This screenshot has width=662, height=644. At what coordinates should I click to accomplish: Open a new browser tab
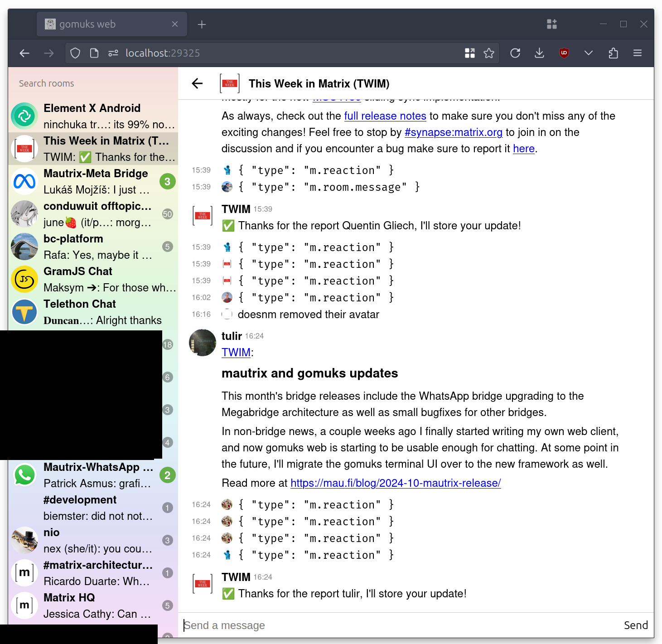click(202, 24)
